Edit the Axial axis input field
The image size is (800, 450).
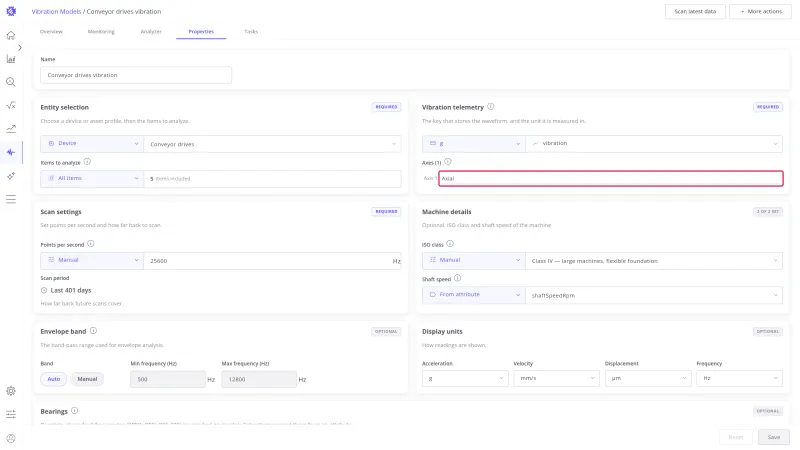(611, 179)
